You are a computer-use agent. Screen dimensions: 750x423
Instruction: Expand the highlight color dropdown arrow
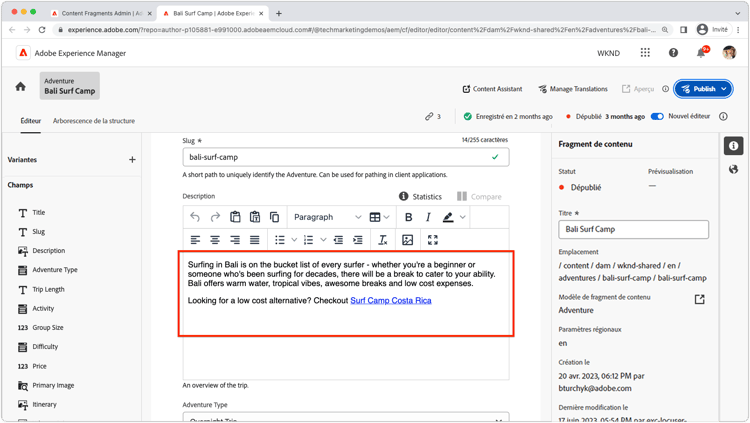[463, 217]
